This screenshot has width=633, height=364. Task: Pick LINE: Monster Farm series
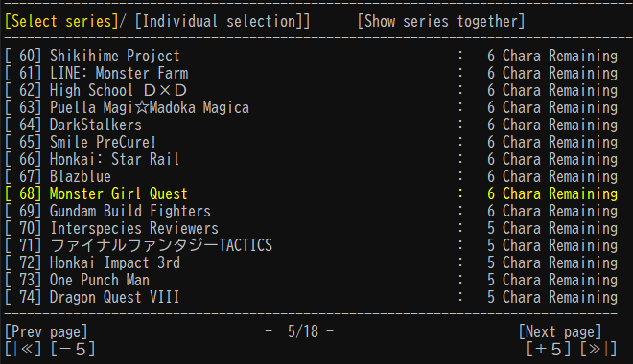tap(311, 74)
